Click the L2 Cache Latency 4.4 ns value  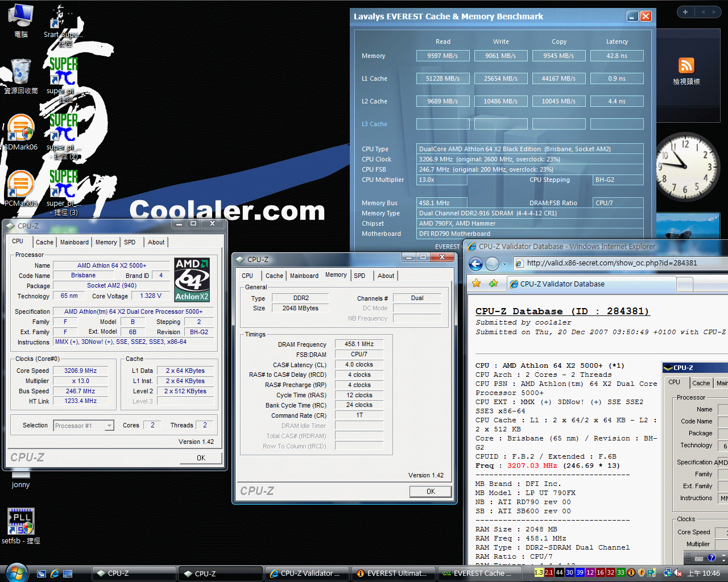pos(617,101)
